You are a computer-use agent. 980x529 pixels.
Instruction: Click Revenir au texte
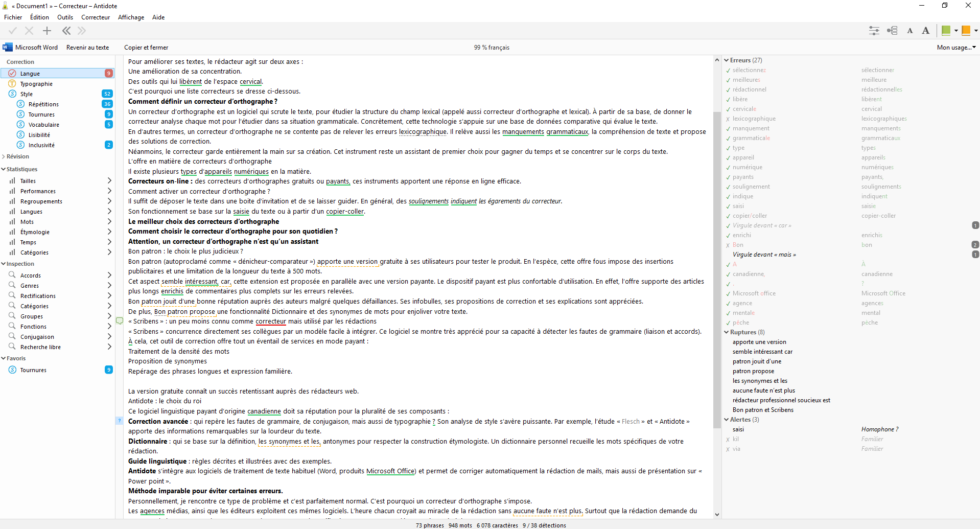[x=87, y=47]
